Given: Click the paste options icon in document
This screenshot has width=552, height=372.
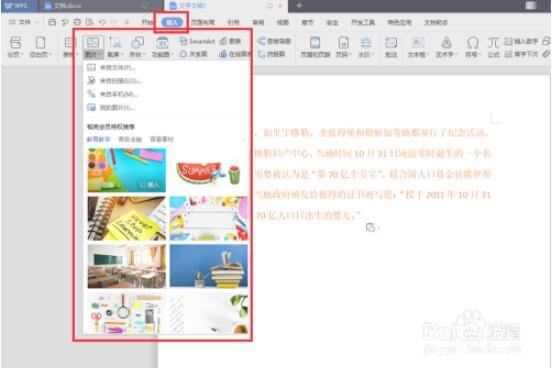Looking at the screenshot, I should (370, 228).
